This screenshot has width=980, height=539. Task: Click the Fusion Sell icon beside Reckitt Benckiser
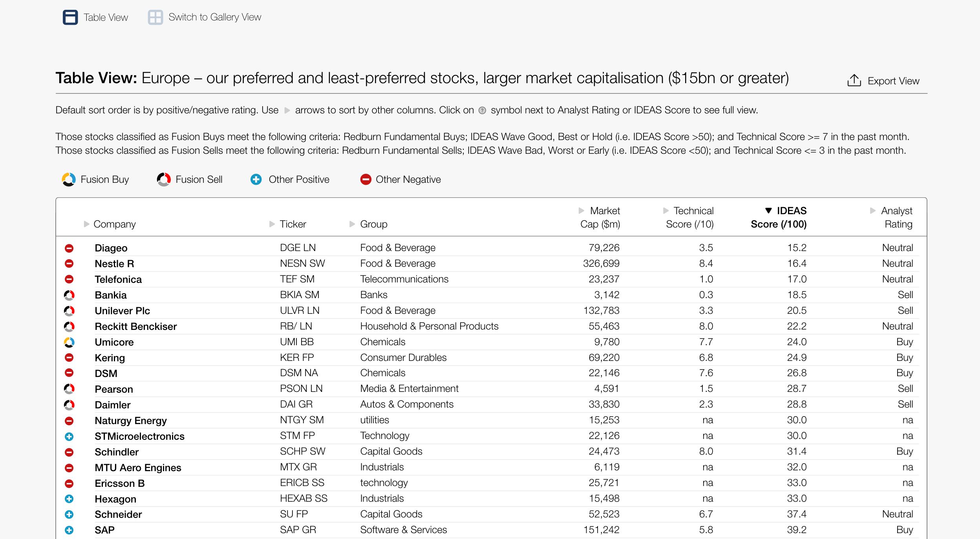point(69,326)
